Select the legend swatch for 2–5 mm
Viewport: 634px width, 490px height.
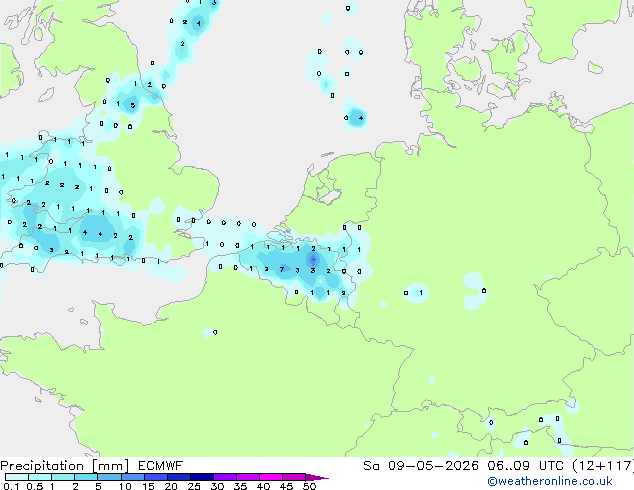pos(86,477)
